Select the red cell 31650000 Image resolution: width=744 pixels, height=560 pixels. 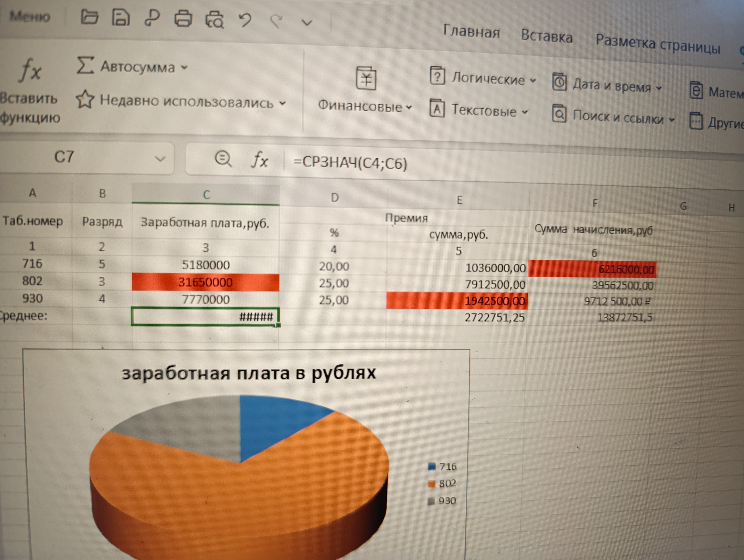(206, 282)
